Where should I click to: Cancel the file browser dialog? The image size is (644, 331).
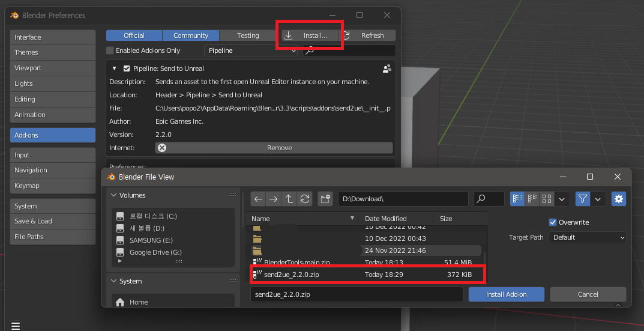(x=588, y=294)
